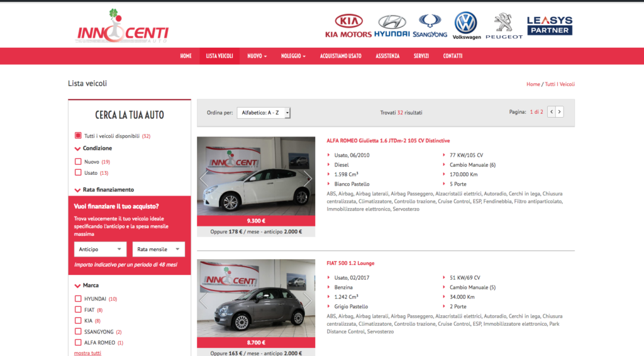Click the 'mostra tutti' brands link
This screenshot has height=356, width=644.
[87, 353]
